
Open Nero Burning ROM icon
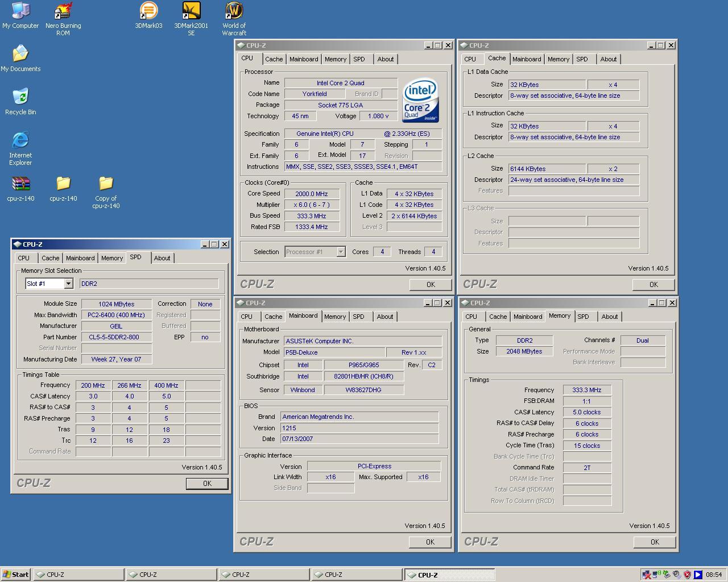[x=63, y=19]
